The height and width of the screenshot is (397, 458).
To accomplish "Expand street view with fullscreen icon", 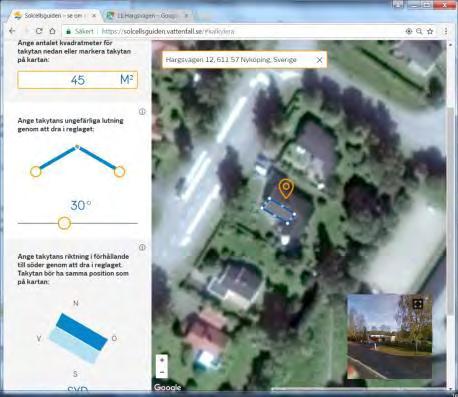I will click(x=418, y=304).
